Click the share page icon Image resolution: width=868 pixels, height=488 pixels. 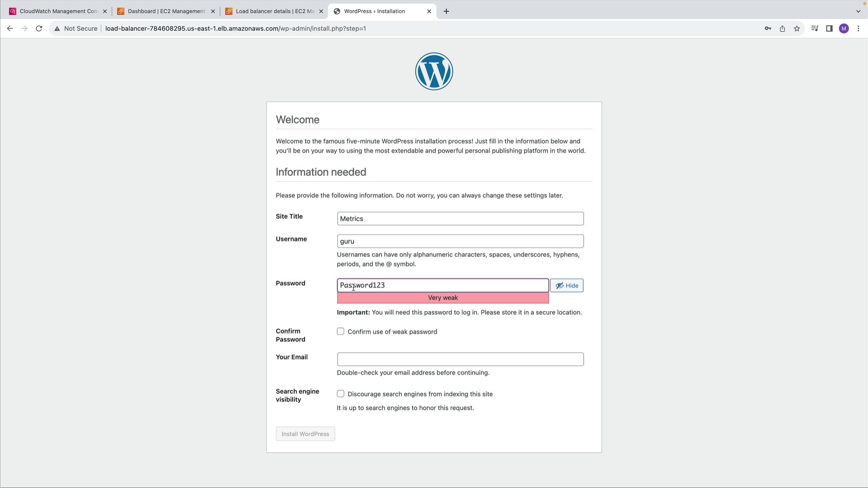click(782, 28)
